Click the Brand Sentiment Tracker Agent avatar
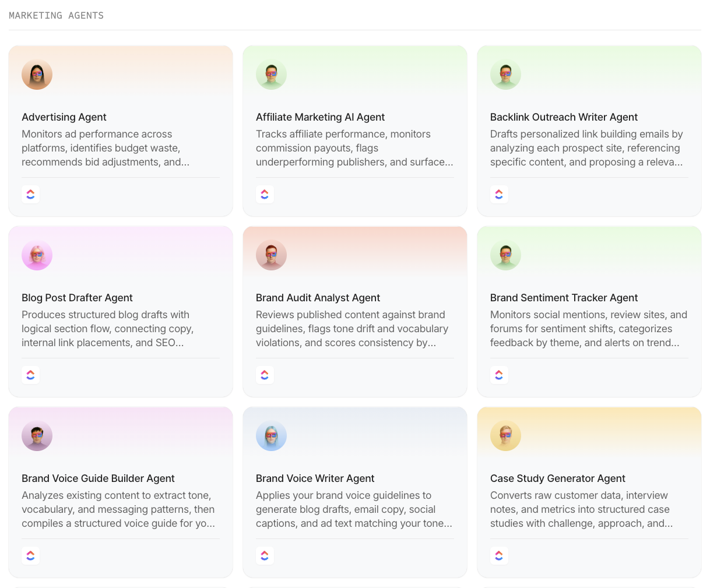Screen dimensions: 710x588 tap(505, 255)
